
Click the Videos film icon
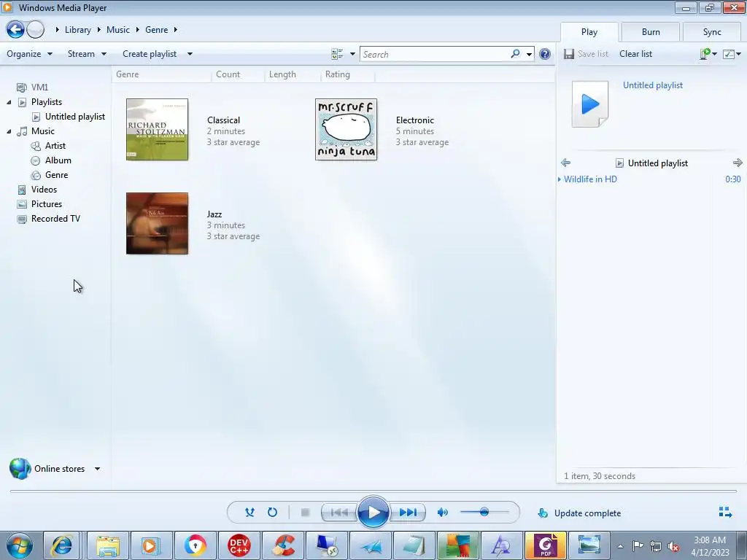(x=21, y=190)
